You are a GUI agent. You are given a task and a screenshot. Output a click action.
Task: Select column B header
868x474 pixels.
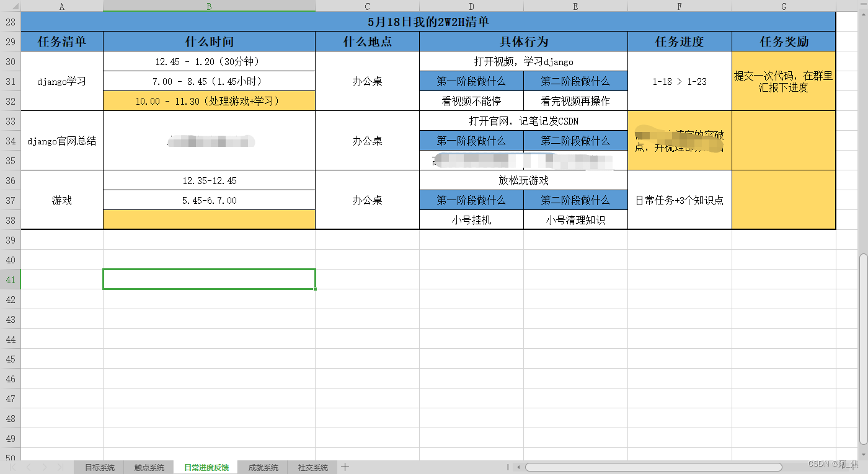(x=209, y=6)
